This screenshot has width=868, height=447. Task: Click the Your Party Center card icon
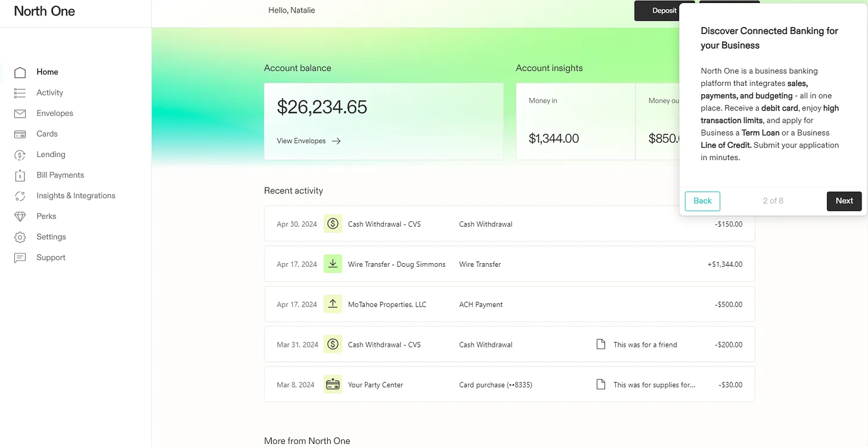[x=333, y=384]
